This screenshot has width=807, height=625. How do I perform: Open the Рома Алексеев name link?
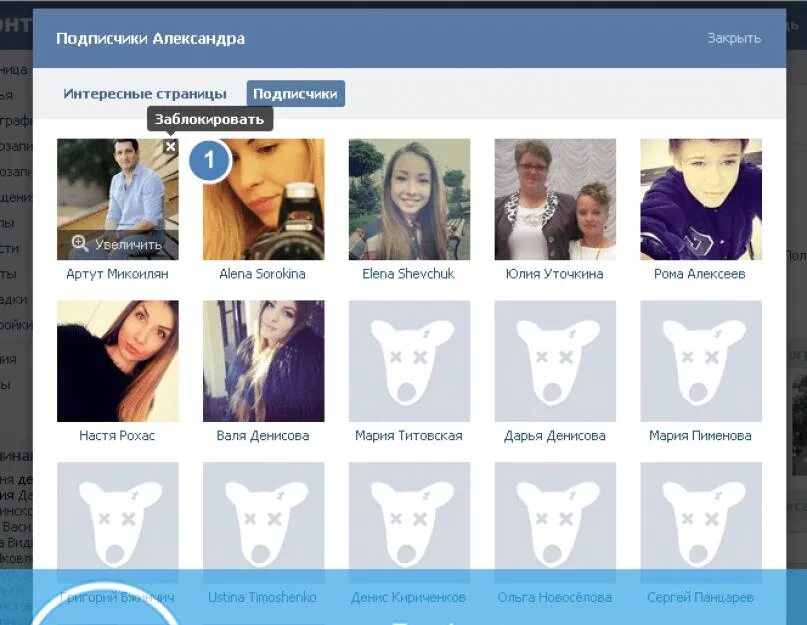[x=699, y=274]
